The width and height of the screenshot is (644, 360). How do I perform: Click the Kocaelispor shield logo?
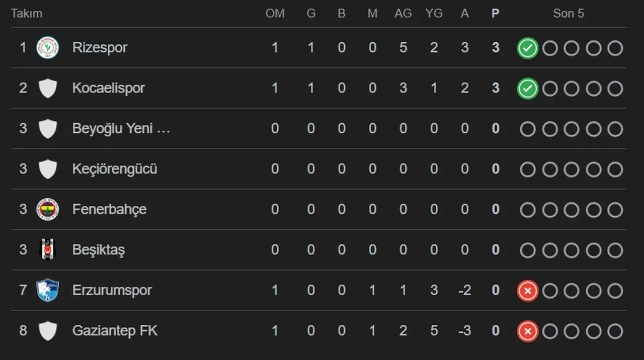48,88
